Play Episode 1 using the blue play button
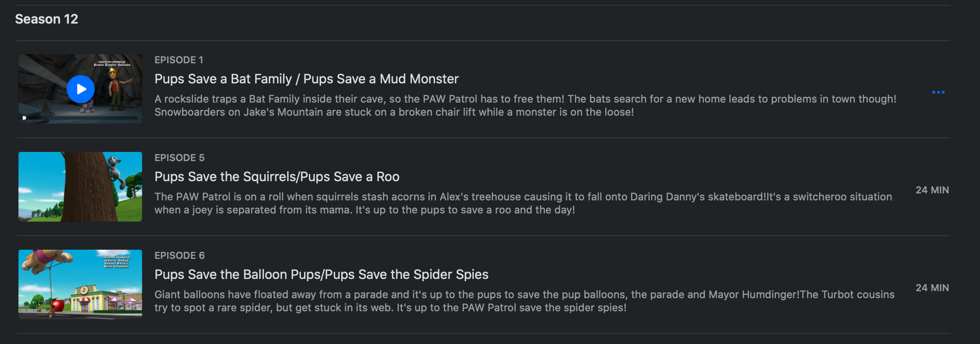Screen dimensions: 980x344 tap(81, 89)
